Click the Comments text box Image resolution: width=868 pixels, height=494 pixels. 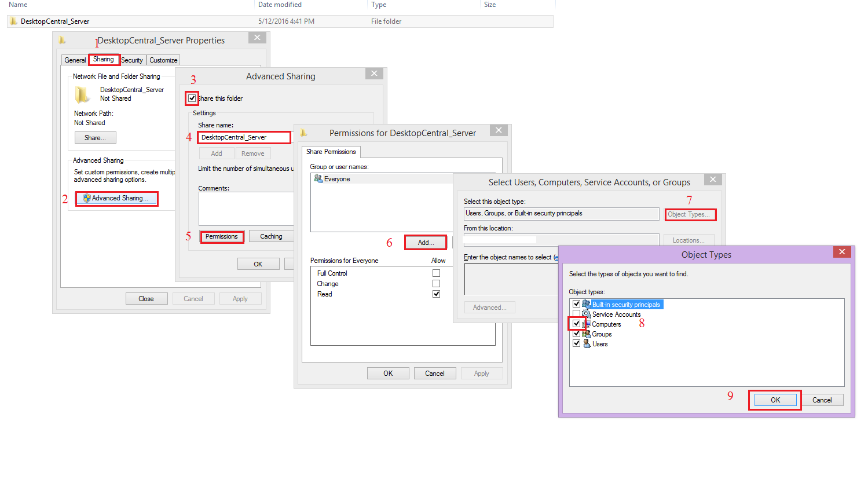click(x=247, y=208)
